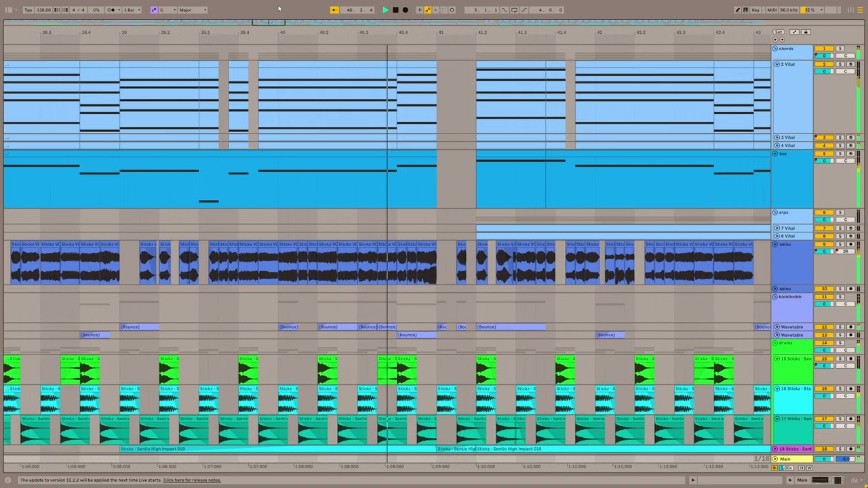
Task: Toggle the 18 Stickz - Sent track activator
Action: tap(824, 449)
